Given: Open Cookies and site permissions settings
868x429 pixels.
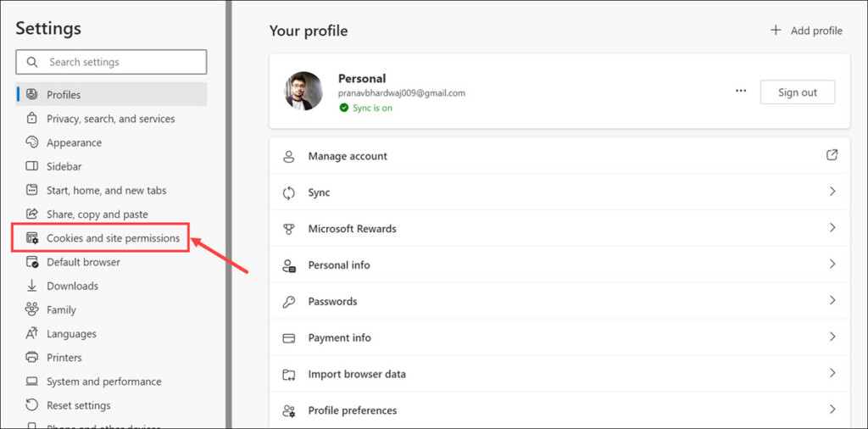Looking at the screenshot, I should (x=113, y=238).
